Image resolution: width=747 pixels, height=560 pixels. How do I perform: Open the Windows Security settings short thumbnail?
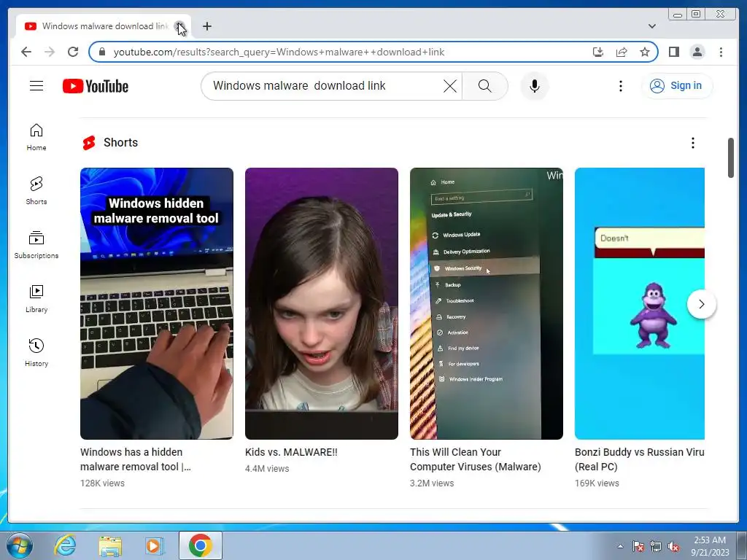click(x=487, y=303)
